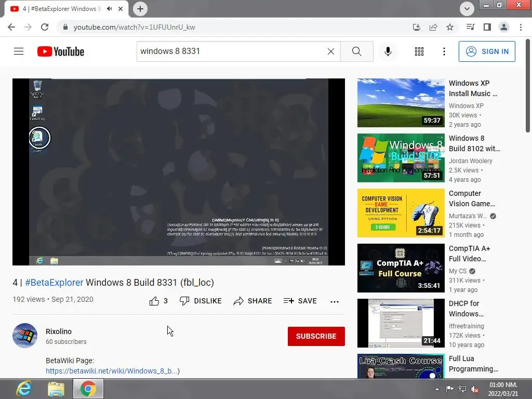
Task: Open the #BetaExplorer hashtag link
Action: (54, 282)
